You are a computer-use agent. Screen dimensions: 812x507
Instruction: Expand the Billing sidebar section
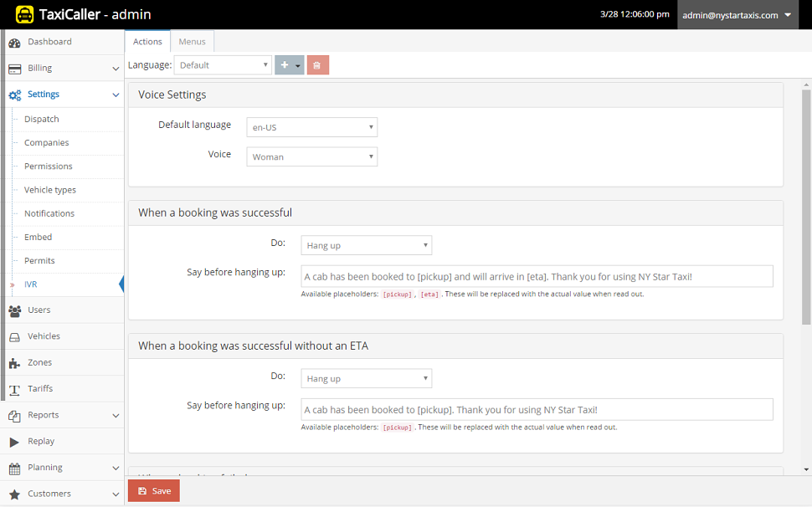[59, 67]
